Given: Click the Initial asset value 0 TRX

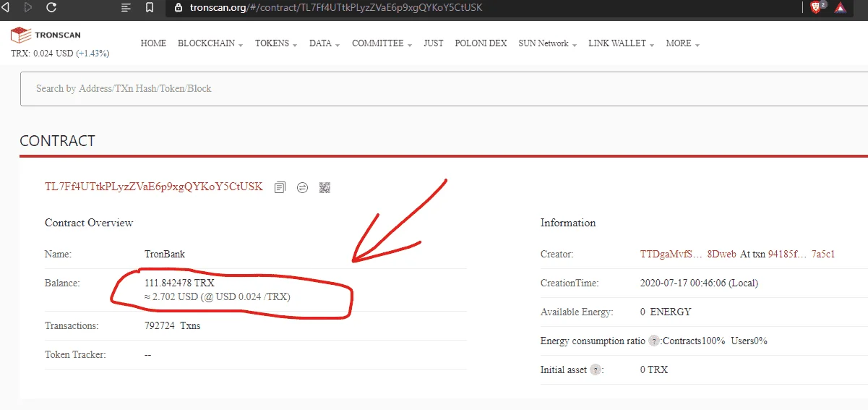Looking at the screenshot, I should click(x=654, y=370).
